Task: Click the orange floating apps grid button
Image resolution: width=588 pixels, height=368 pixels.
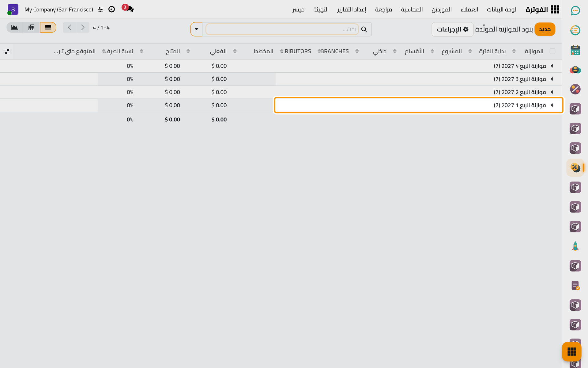Action: [571, 351]
